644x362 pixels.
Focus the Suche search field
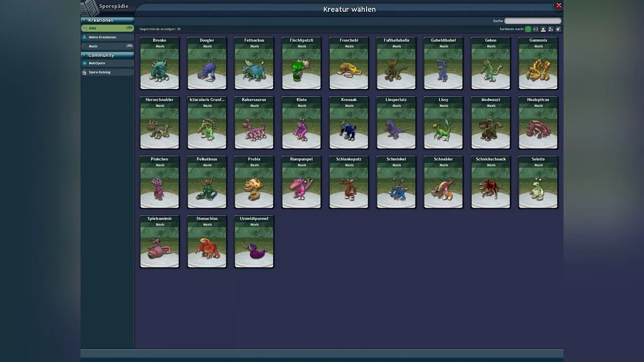point(532,21)
